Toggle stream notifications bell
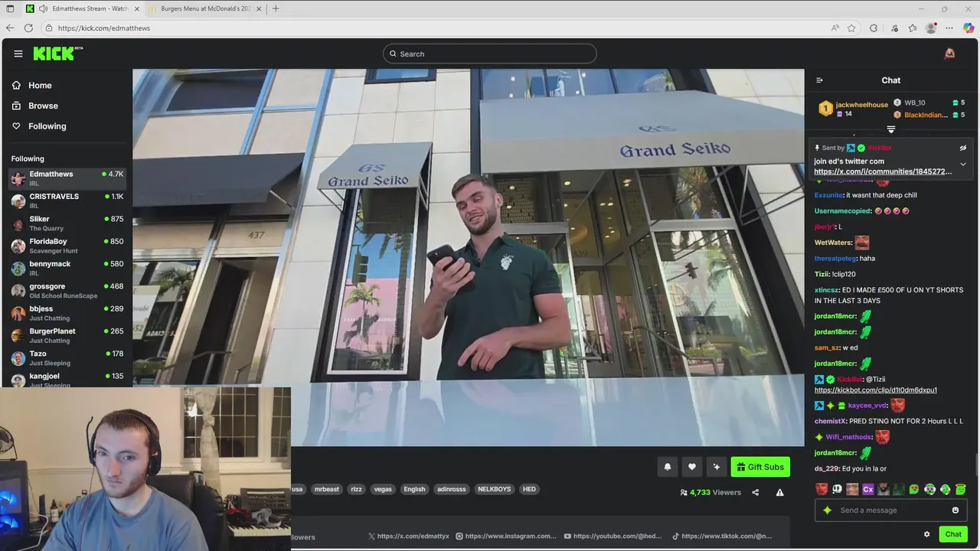This screenshot has height=551, width=980. [x=668, y=467]
